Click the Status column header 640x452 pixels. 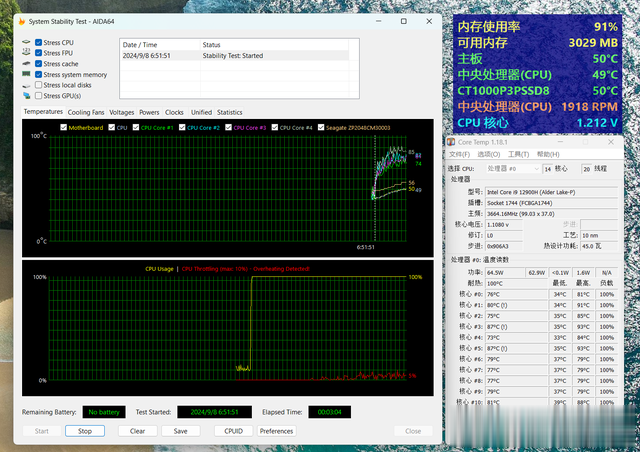pyautogui.click(x=274, y=45)
